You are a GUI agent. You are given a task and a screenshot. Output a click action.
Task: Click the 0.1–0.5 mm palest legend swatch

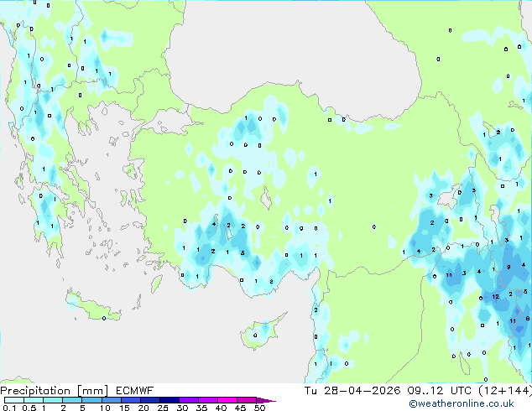tap(14, 400)
